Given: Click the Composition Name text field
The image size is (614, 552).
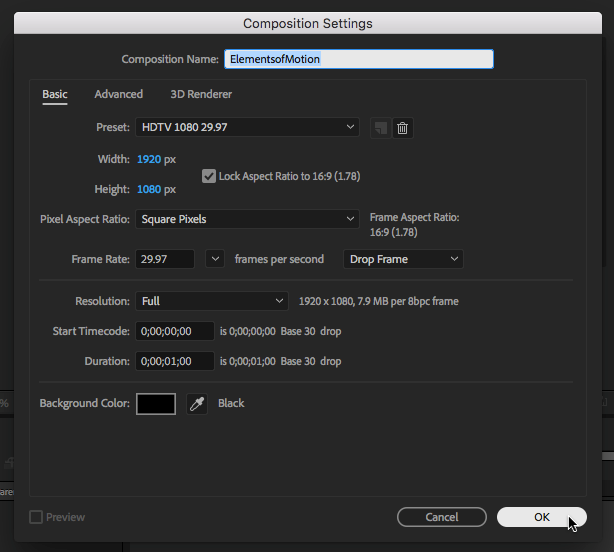Looking at the screenshot, I should pyautogui.click(x=359, y=59).
